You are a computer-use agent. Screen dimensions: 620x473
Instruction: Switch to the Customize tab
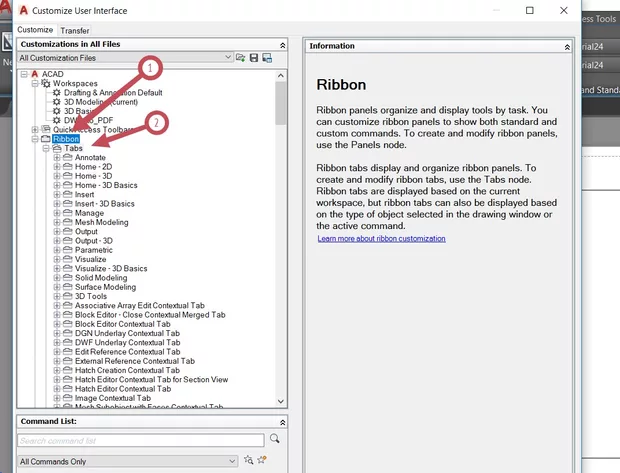pyautogui.click(x=35, y=30)
